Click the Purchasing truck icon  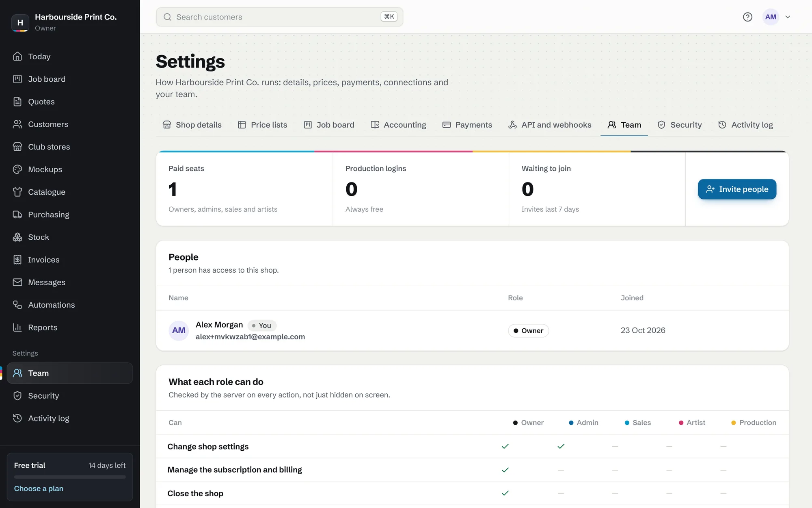[x=17, y=214]
